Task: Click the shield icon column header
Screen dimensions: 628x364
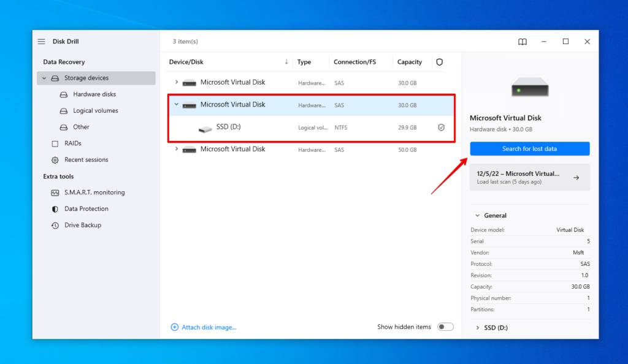Action: point(440,62)
